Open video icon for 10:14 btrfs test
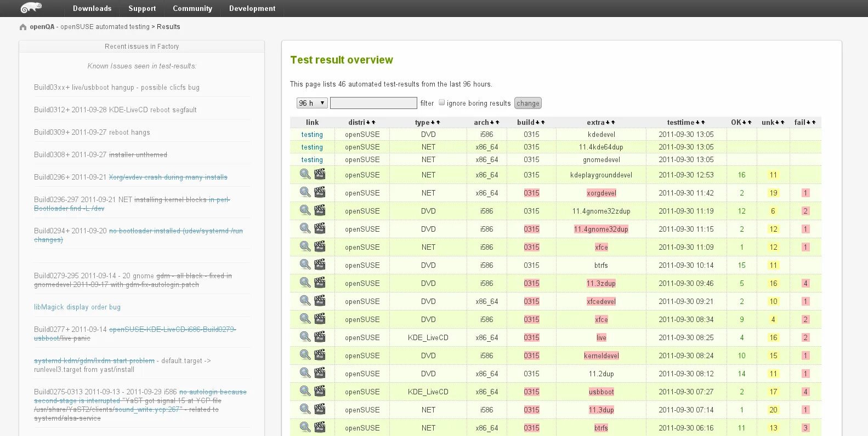The image size is (868, 436). point(320,264)
